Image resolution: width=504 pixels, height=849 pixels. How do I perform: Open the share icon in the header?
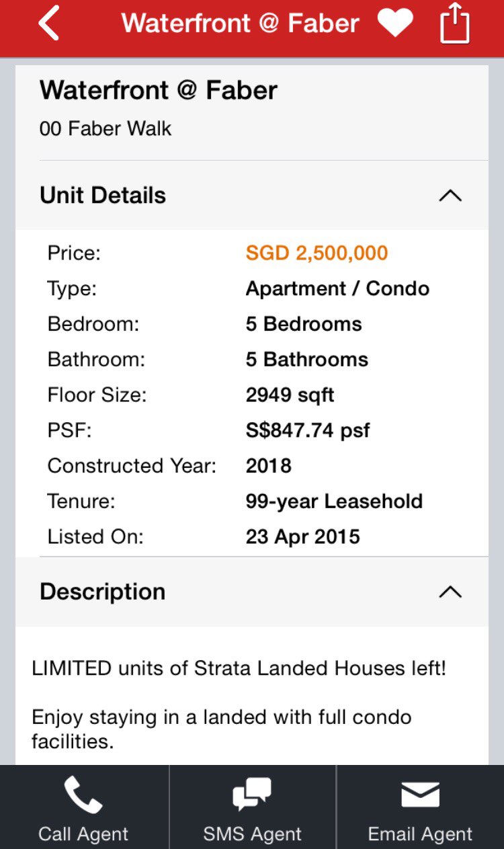454,24
